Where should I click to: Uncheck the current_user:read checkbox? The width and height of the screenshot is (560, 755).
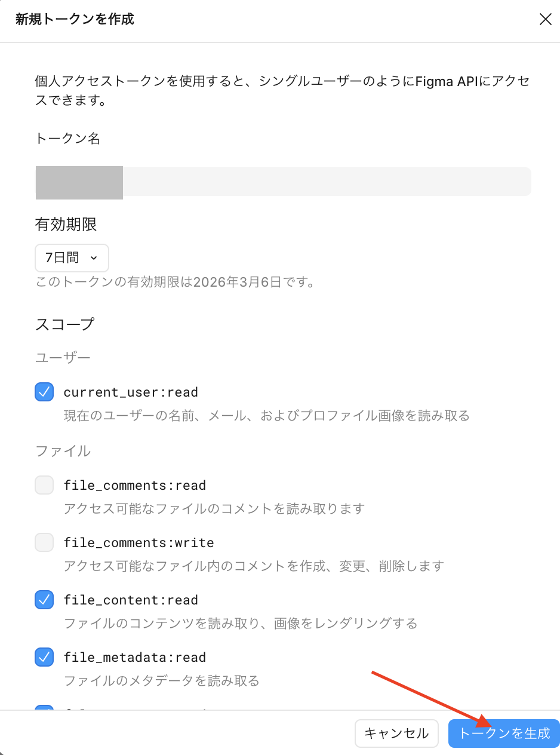(x=44, y=392)
